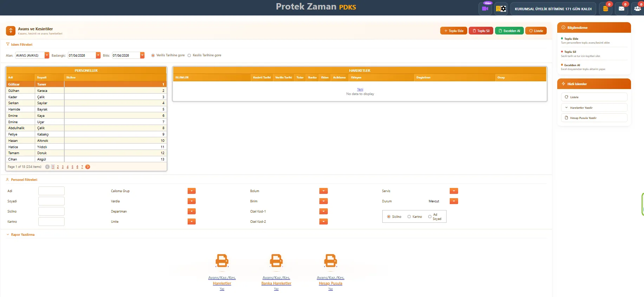
Task: Click the Avans ve Kesintiler page icon
Action: coord(11,31)
